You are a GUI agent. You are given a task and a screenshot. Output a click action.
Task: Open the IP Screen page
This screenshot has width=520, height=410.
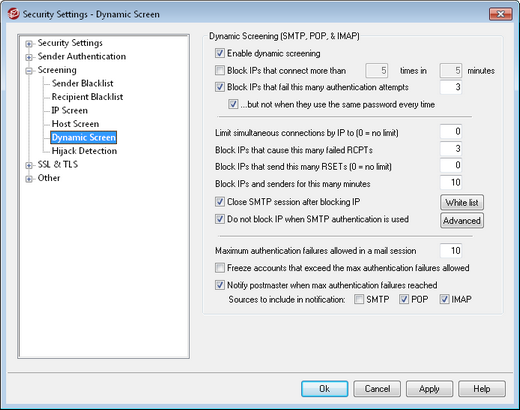click(x=70, y=110)
